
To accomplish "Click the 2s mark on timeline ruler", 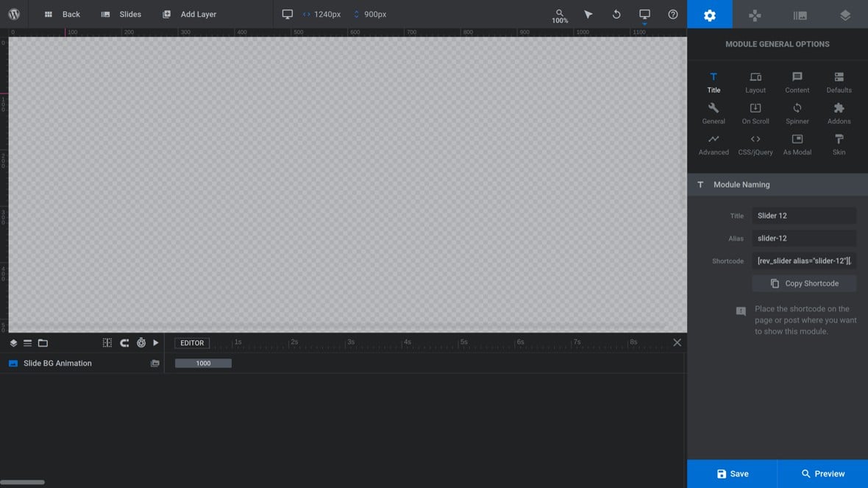I will [294, 342].
